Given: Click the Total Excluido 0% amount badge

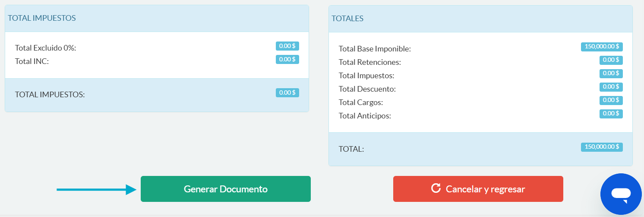Looking at the screenshot, I should pos(287,46).
